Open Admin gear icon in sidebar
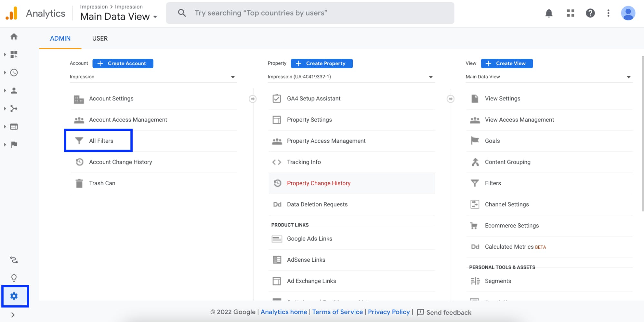Image resolution: width=644 pixels, height=322 pixels. tap(14, 296)
